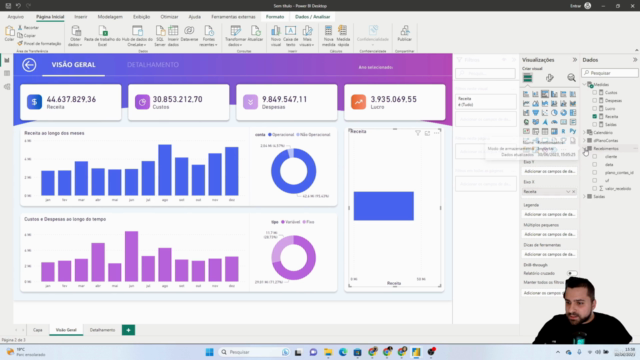Open Pasta de trabalho do Excel
Screen dimensions: 640x360
[102, 36]
